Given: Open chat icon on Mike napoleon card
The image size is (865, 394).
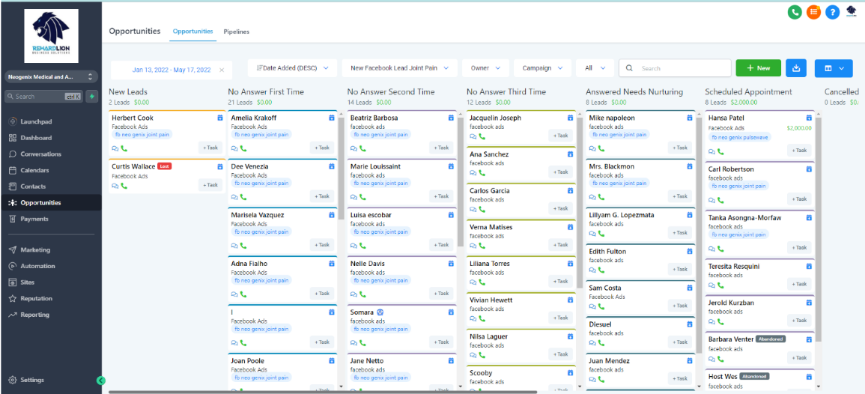Looking at the screenshot, I should (592, 148).
